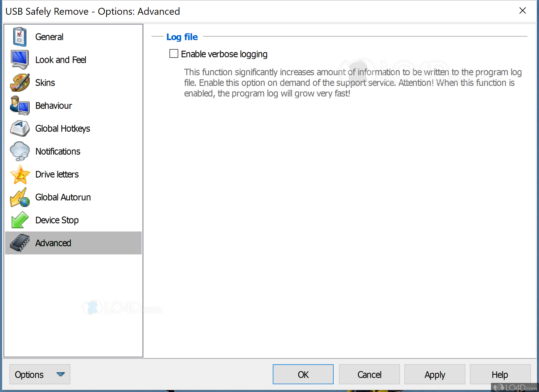Image resolution: width=539 pixels, height=392 pixels.
Task: Click the Skins palette icon
Action: 19,82
